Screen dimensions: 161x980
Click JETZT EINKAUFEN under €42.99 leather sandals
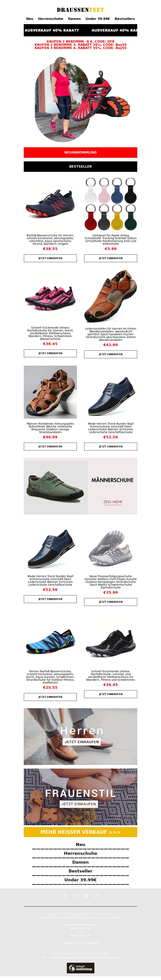coord(111,354)
